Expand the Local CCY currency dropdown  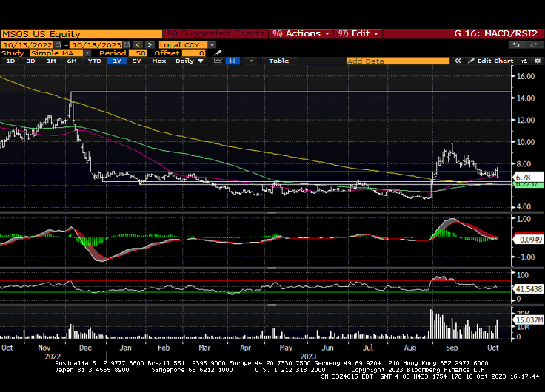[212, 45]
